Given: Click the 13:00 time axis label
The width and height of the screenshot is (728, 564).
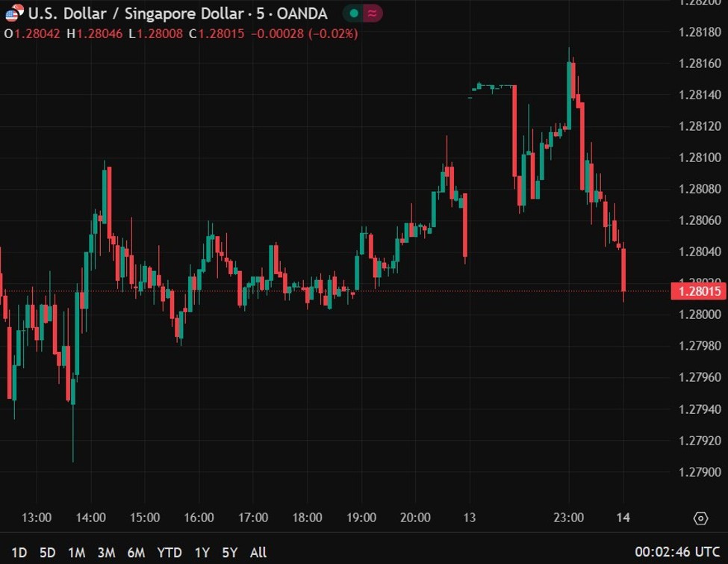Looking at the screenshot, I should (x=37, y=518).
